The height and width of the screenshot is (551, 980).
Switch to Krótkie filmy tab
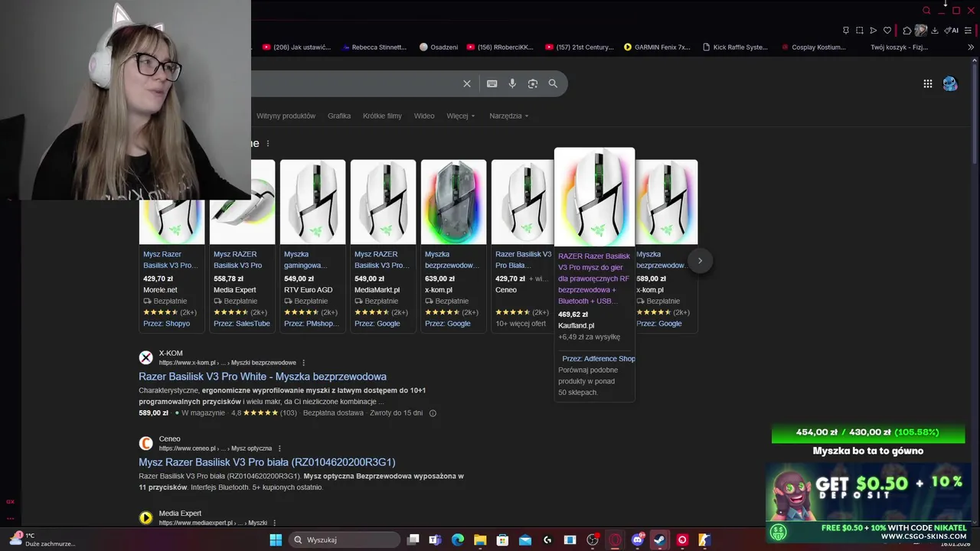point(382,116)
